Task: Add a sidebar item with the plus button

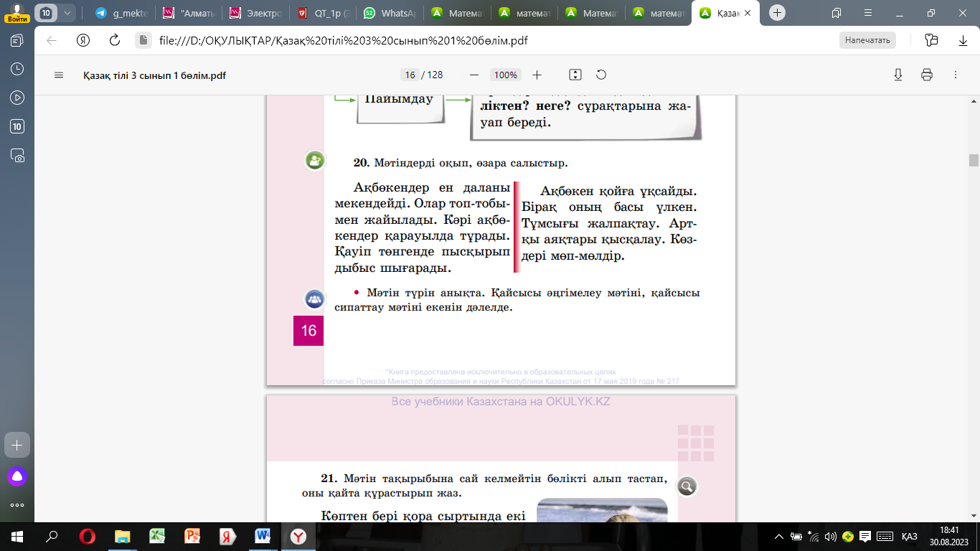Action: point(17,445)
